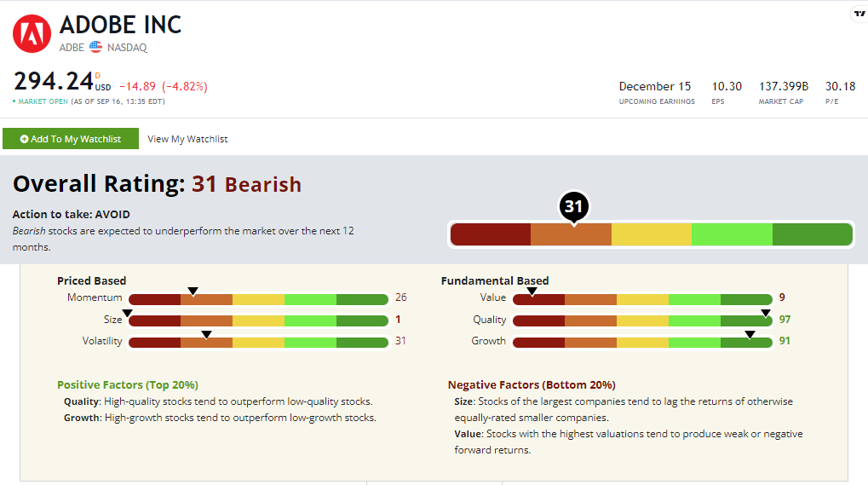Click the 137.399B market cap value
This screenshot has height=485, width=868.
pyautogui.click(x=784, y=86)
